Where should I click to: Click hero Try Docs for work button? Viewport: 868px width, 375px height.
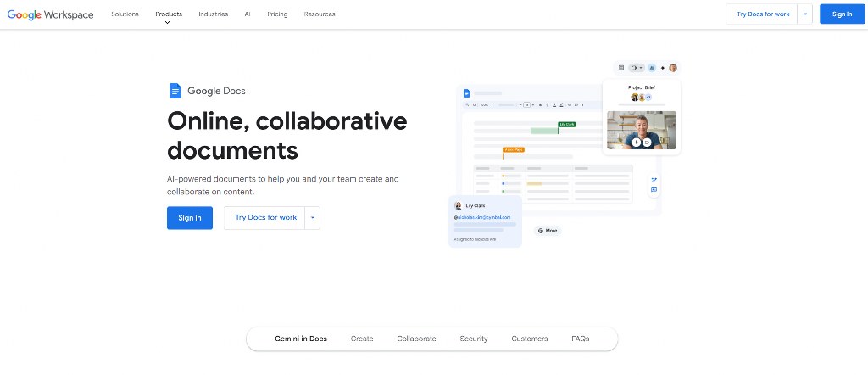[264, 218]
